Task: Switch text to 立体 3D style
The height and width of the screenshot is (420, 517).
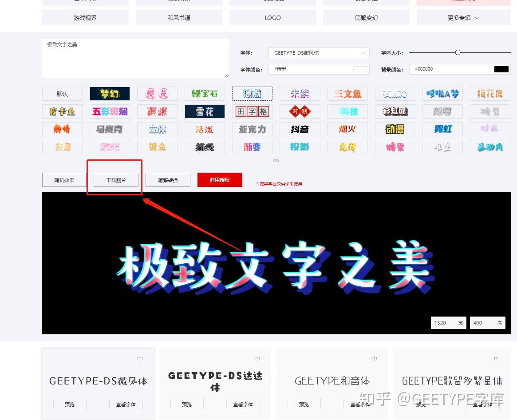Action: 157,129
